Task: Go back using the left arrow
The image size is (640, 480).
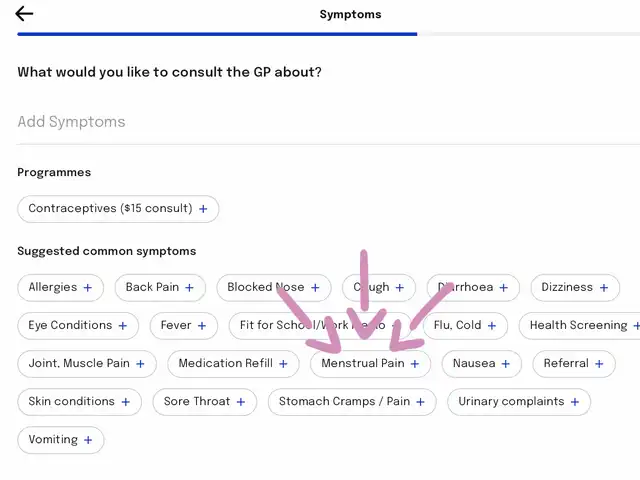Action: (24, 14)
